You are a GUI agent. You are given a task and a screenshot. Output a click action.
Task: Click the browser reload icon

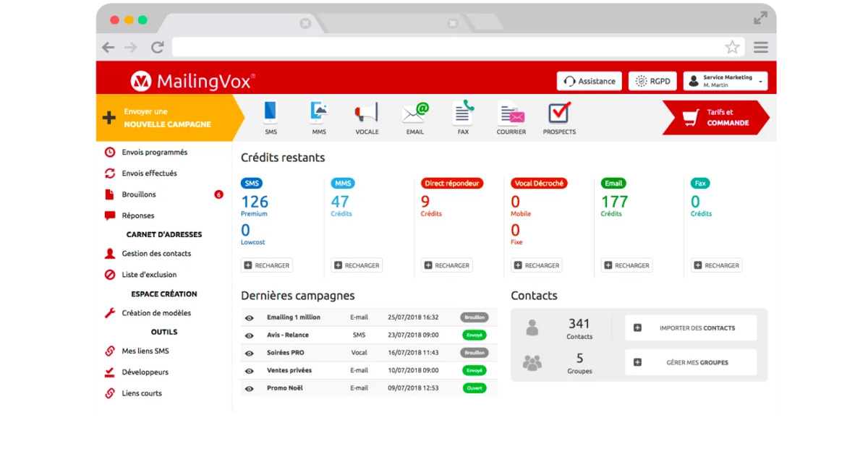click(x=157, y=48)
